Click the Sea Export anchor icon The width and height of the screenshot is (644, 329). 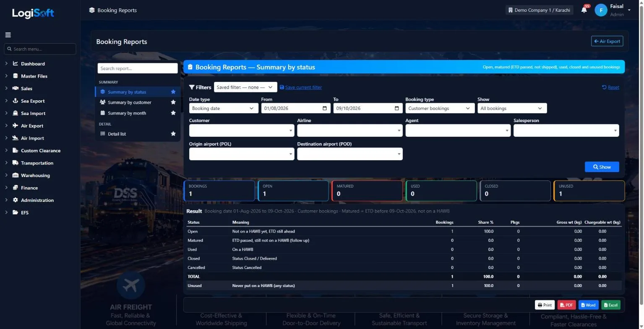(x=16, y=101)
